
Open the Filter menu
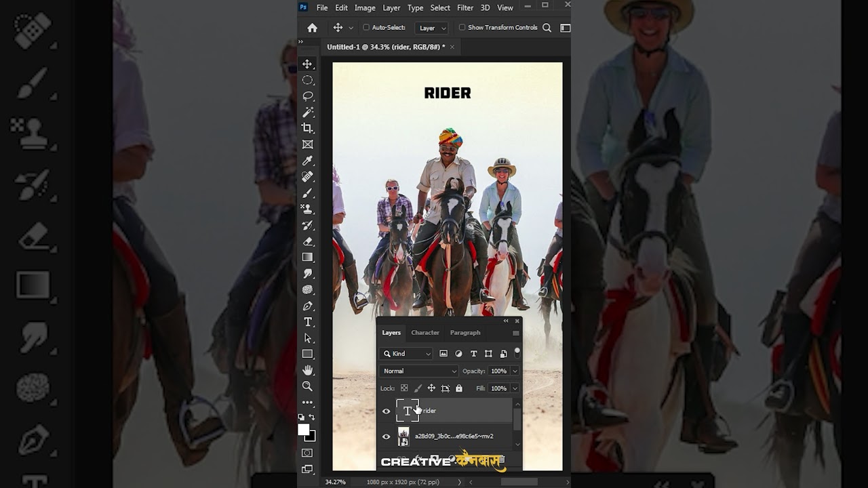(x=465, y=7)
